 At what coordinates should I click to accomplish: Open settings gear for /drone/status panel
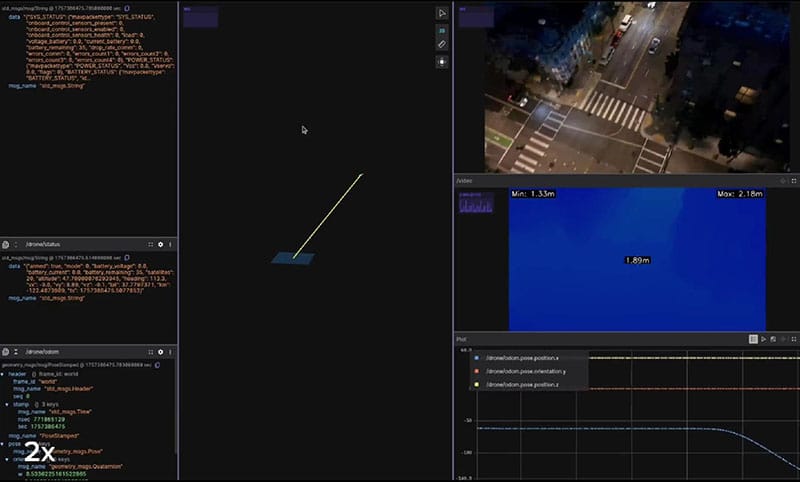click(x=160, y=244)
